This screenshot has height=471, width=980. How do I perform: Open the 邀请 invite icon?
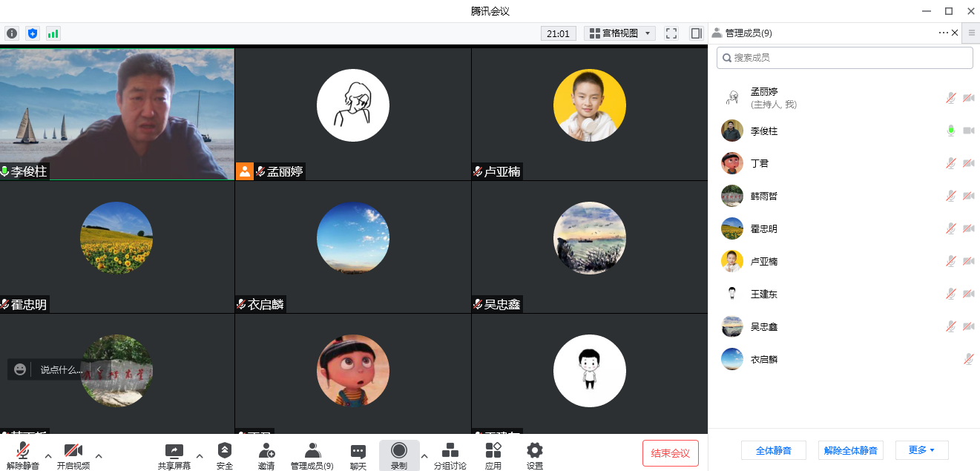point(266,455)
